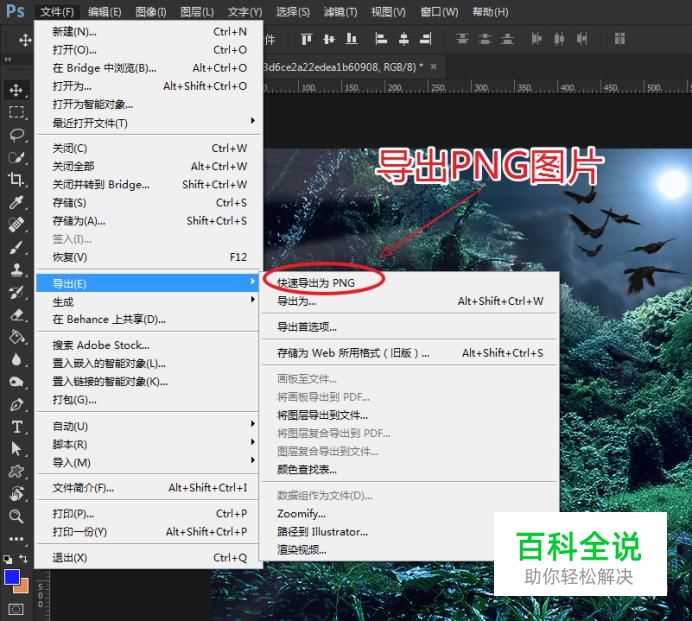692x621 pixels.
Task: Open the 编辑(E) menu
Action: [105, 12]
